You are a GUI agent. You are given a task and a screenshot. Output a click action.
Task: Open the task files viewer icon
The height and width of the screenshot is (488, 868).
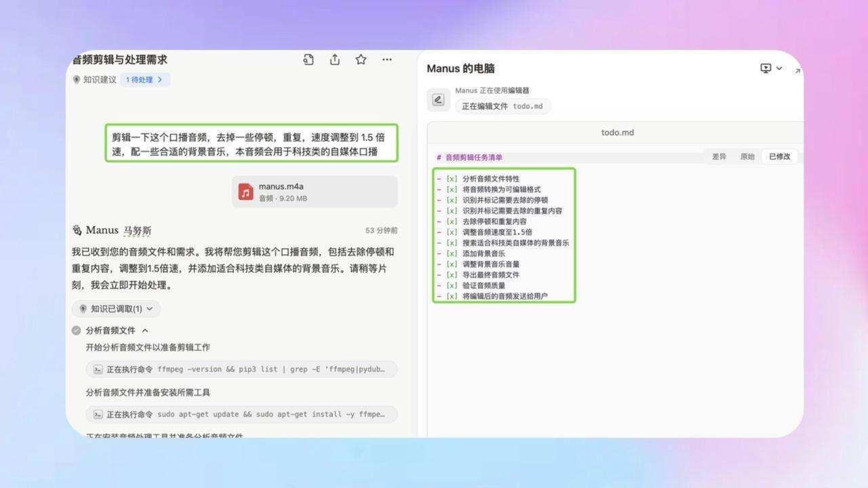tap(309, 60)
